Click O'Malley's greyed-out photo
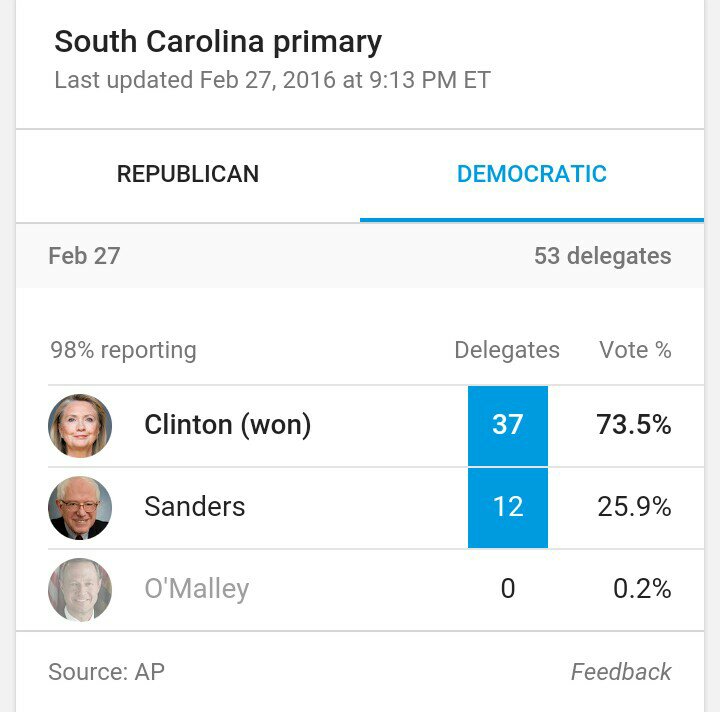 point(80,590)
